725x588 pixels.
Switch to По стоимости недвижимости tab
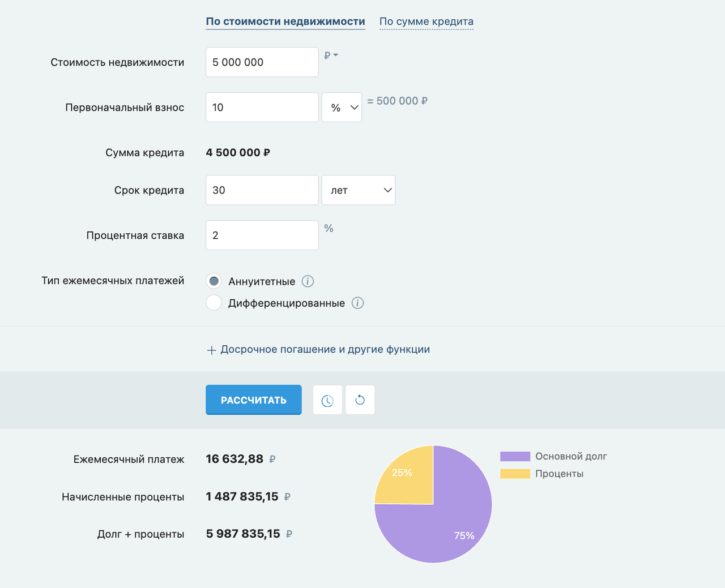click(285, 22)
